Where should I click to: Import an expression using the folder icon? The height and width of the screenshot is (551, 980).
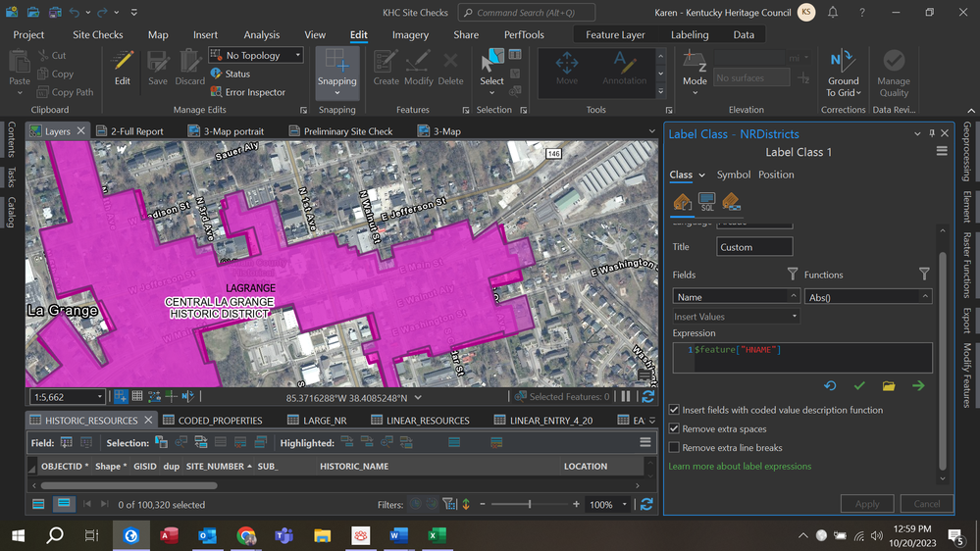point(888,386)
